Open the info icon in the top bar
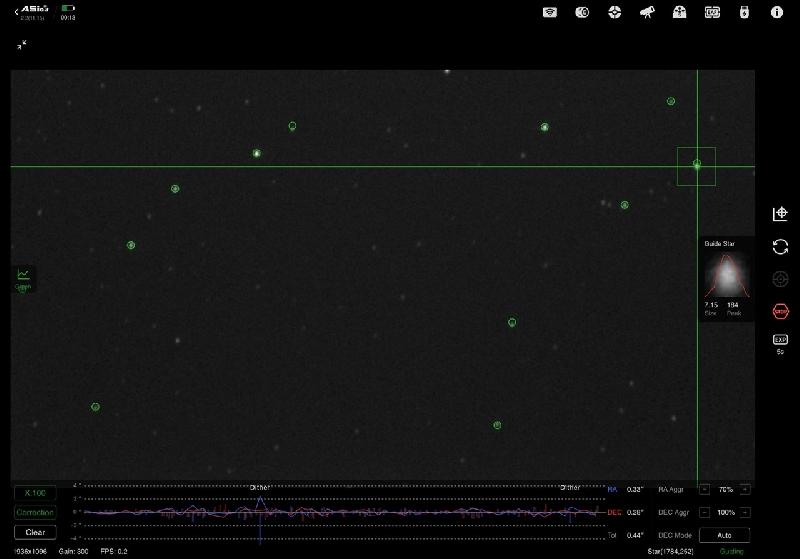The width and height of the screenshot is (800, 559). coord(777,12)
